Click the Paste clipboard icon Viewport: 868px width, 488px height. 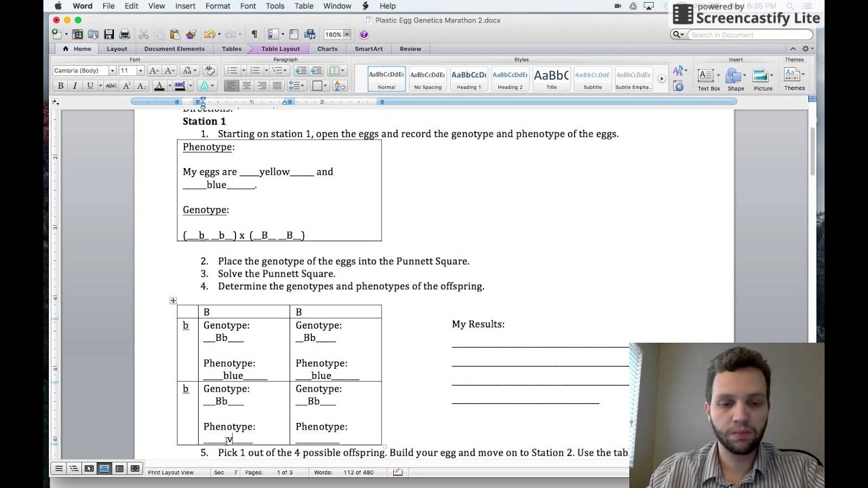175,34
